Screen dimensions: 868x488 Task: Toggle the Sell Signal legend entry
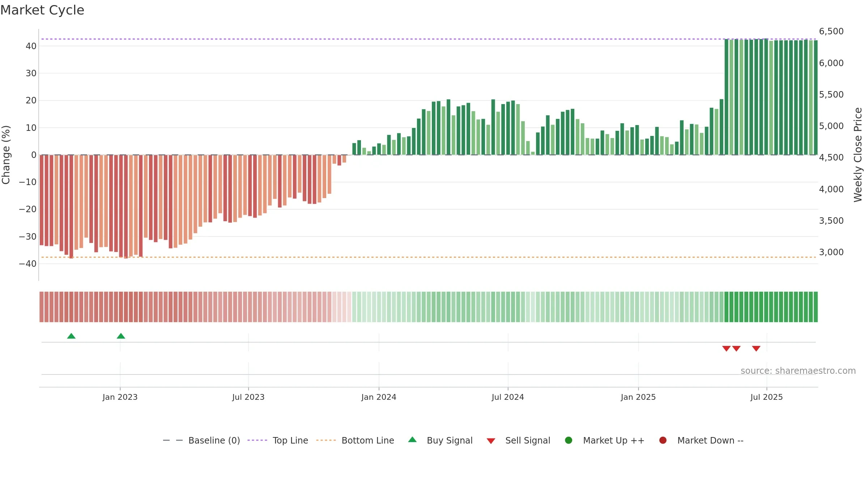518,440
